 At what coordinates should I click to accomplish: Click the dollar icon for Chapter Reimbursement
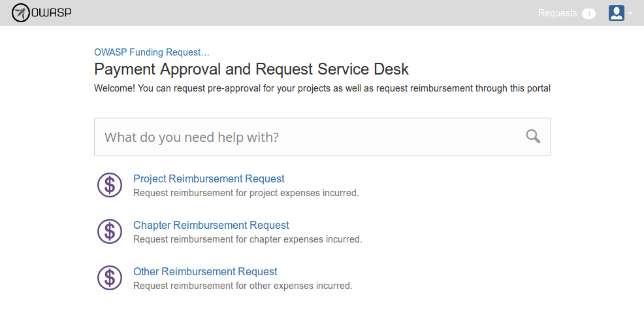(x=110, y=231)
